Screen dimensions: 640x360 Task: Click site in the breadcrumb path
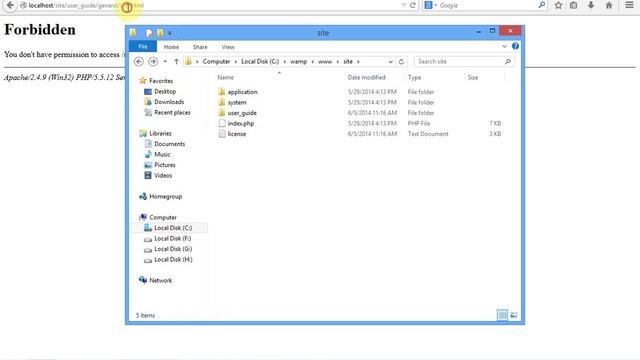coord(348,61)
